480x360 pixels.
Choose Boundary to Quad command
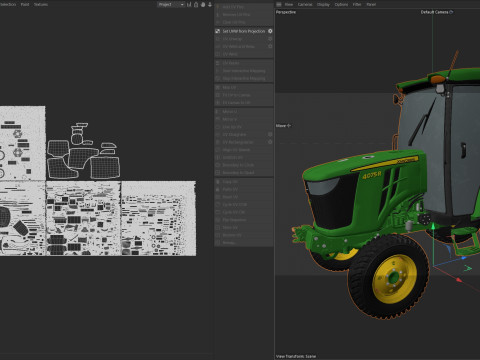point(244,173)
